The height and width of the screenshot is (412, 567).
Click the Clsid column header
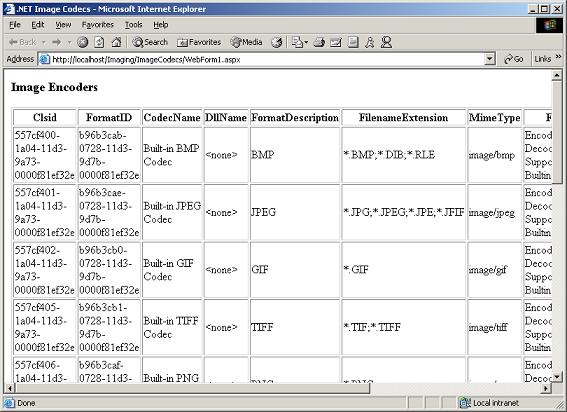pos(45,118)
